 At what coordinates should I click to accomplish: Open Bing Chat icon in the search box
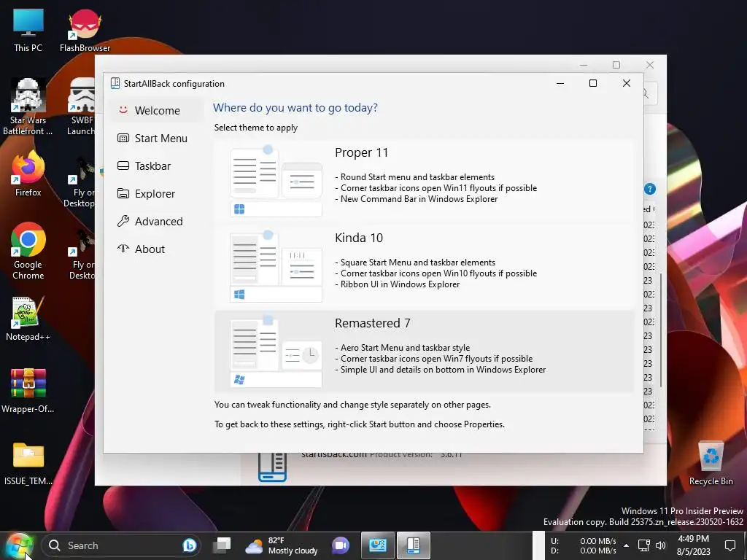[x=190, y=545]
